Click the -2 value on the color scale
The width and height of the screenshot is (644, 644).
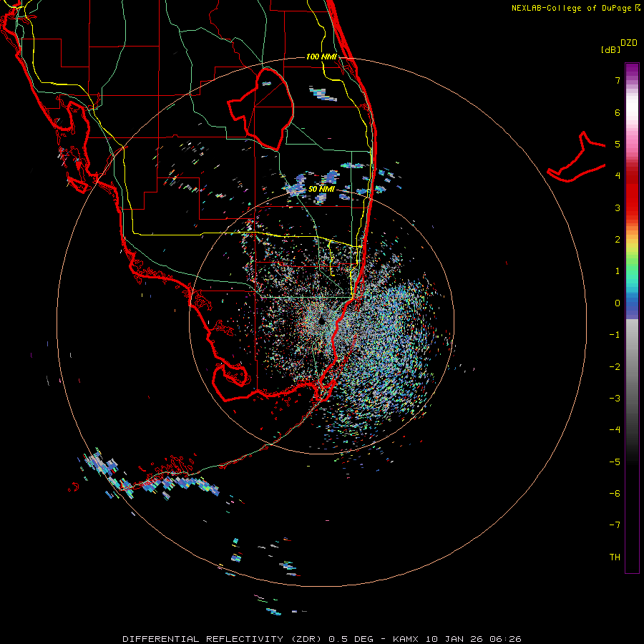pos(615,367)
